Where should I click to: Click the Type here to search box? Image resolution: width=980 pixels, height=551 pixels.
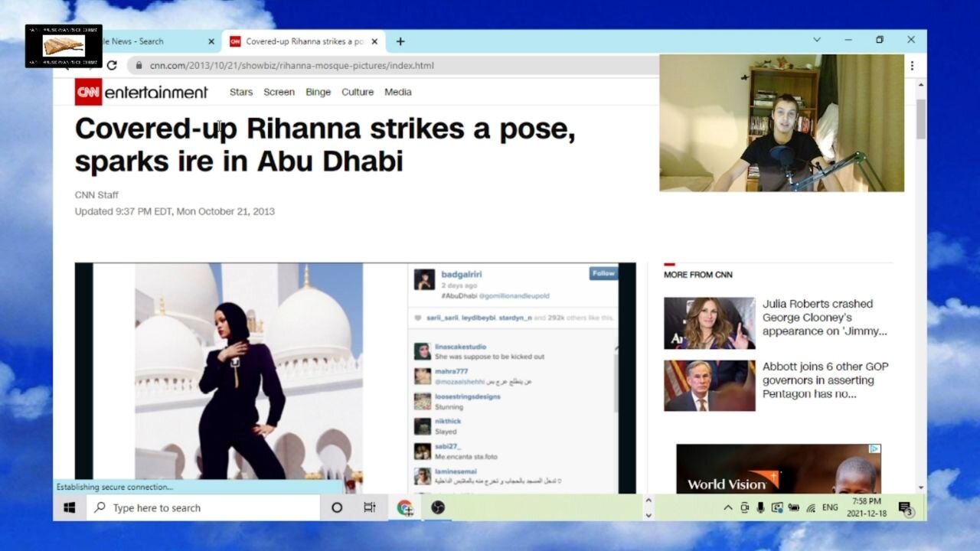click(x=203, y=507)
